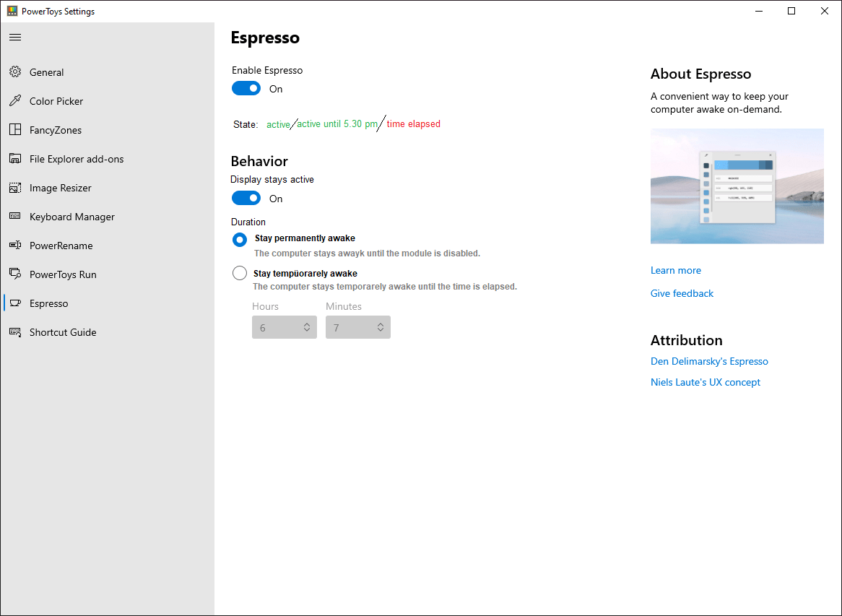Click the FancyZones layout icon
Image resolution: width=842 pixels, height=616 pixels.
[x=15, y=129]
